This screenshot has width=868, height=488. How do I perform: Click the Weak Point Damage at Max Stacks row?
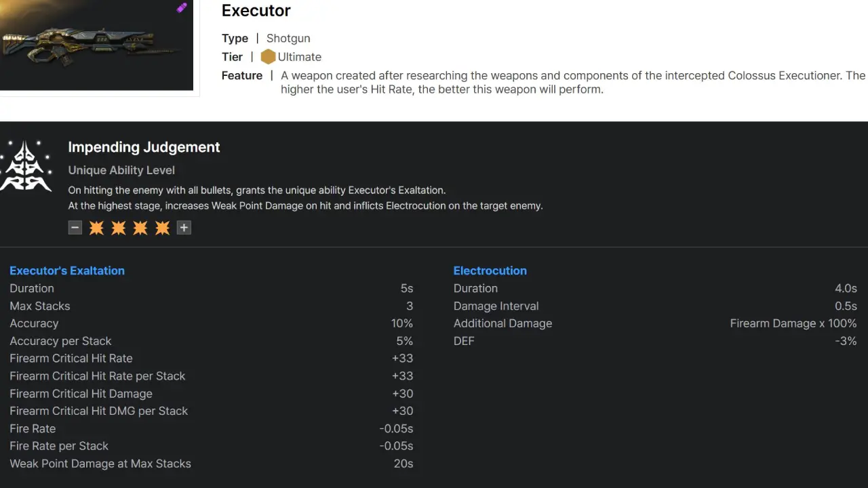[100, 464]
